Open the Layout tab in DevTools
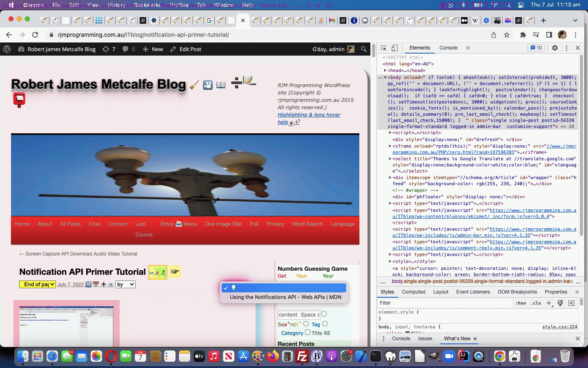 (x=441, y=292)
